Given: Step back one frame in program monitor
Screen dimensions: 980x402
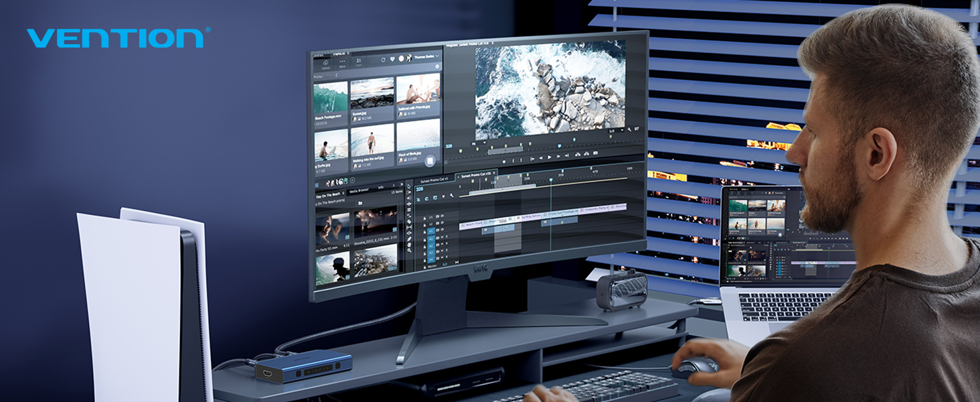Looking at the screenshot, I should pyautogui.click(x=541, y=158).
